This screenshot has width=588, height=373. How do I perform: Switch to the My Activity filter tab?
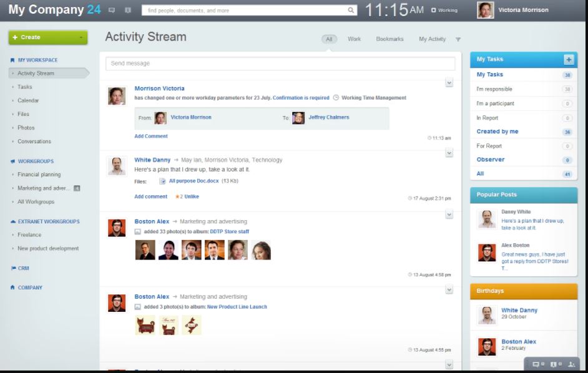(x=432, y=39)
